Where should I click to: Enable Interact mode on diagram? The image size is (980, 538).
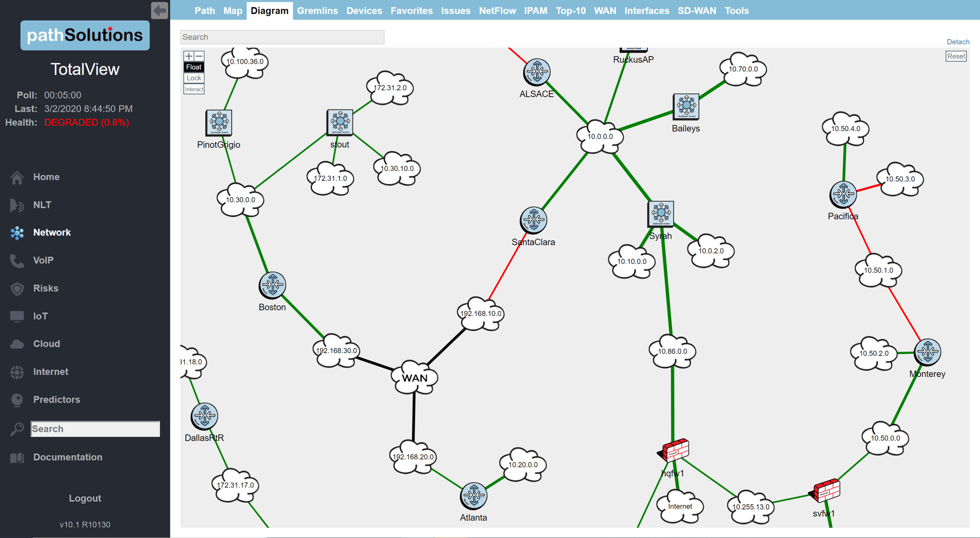tap(194, 89)
